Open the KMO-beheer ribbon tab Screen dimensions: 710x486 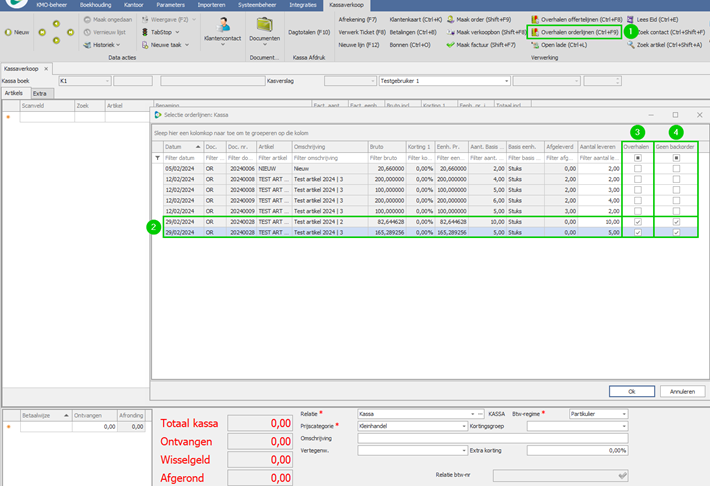[x=52, y=5]
